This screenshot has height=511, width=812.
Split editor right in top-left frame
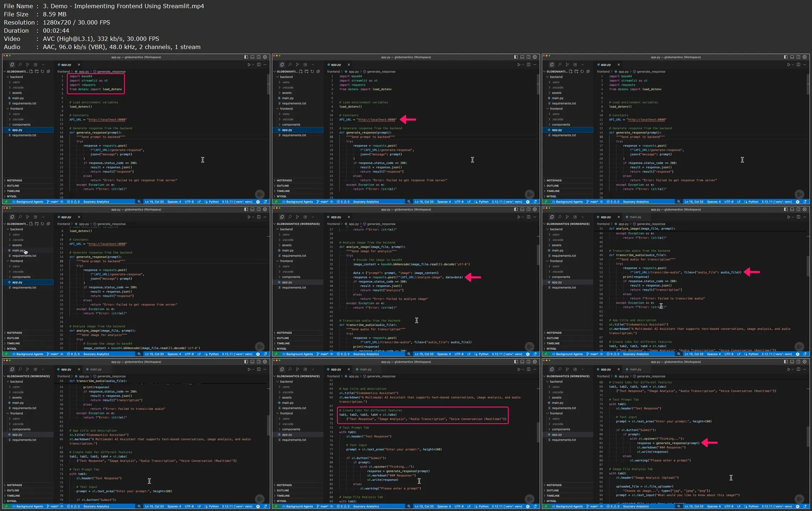point(259,65)
